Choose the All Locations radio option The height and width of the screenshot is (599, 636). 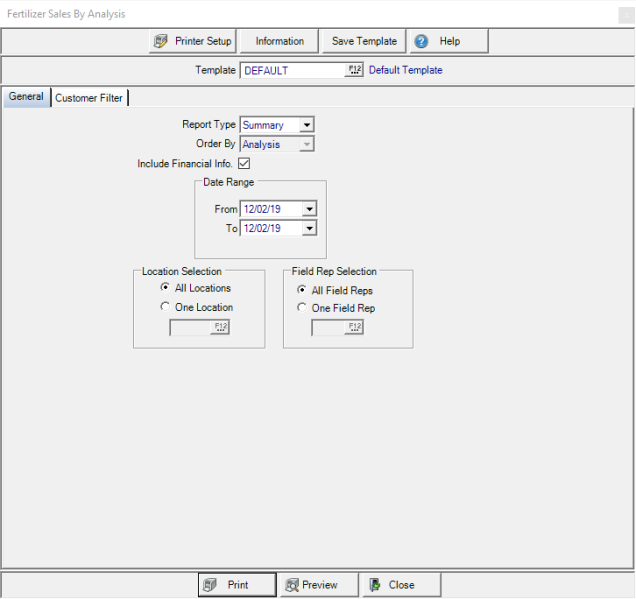(165, 289)
